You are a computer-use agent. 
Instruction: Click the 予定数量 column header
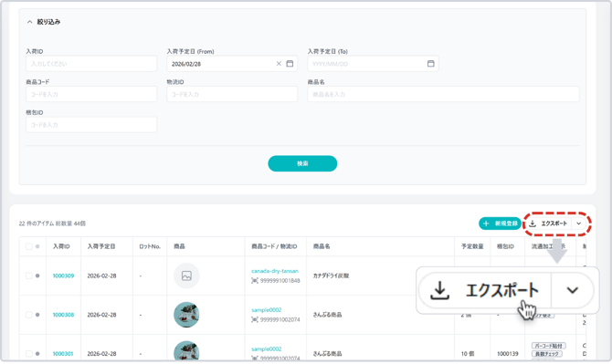click(472, 246)
